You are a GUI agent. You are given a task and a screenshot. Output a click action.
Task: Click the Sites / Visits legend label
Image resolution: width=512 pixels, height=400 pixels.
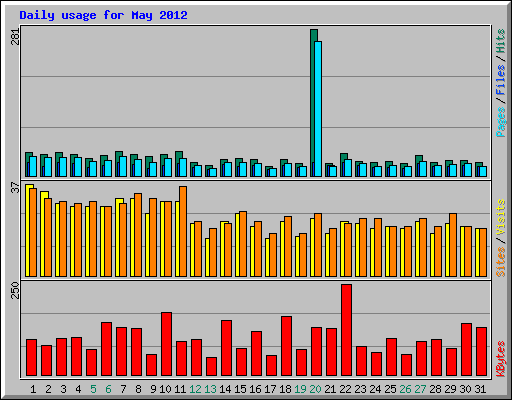point(501,238)
